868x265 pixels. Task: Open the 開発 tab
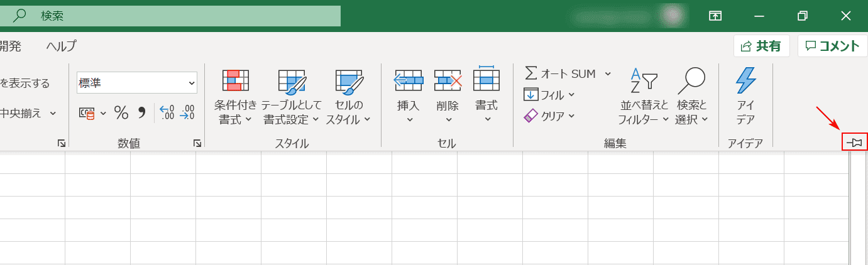click(11, 46)
